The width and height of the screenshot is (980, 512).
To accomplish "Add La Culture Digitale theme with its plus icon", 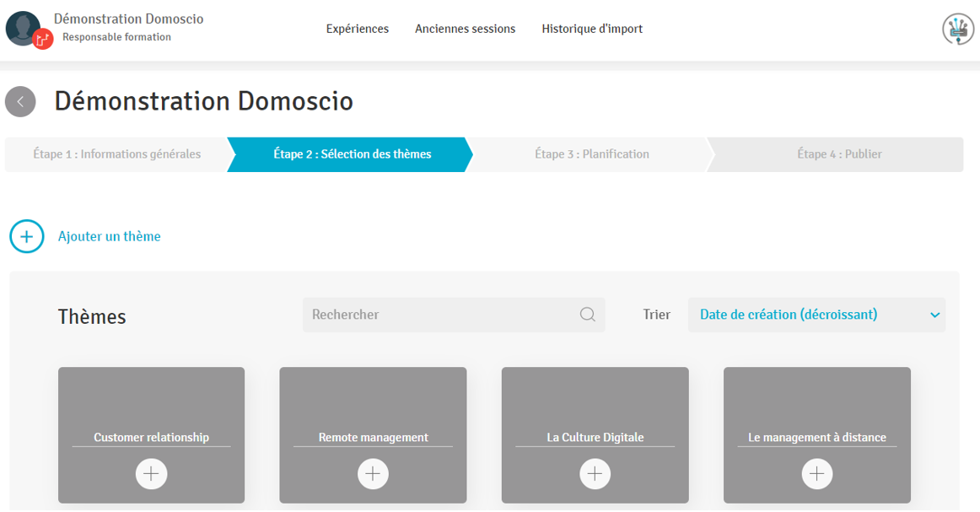I will (595, 474).
